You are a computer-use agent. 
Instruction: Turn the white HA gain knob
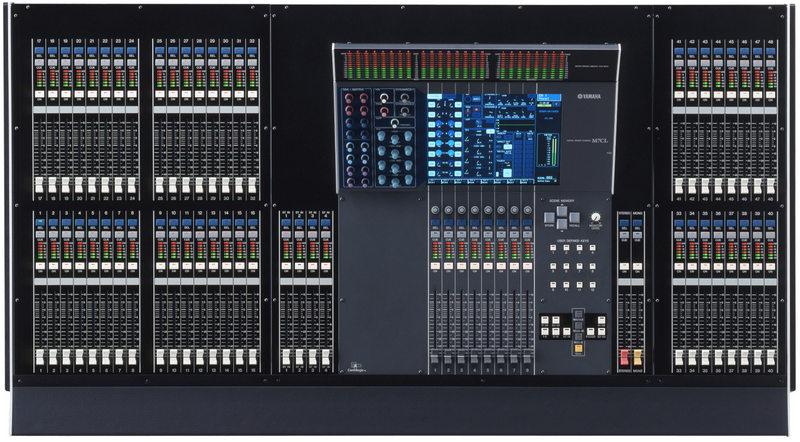coord(383,97)
